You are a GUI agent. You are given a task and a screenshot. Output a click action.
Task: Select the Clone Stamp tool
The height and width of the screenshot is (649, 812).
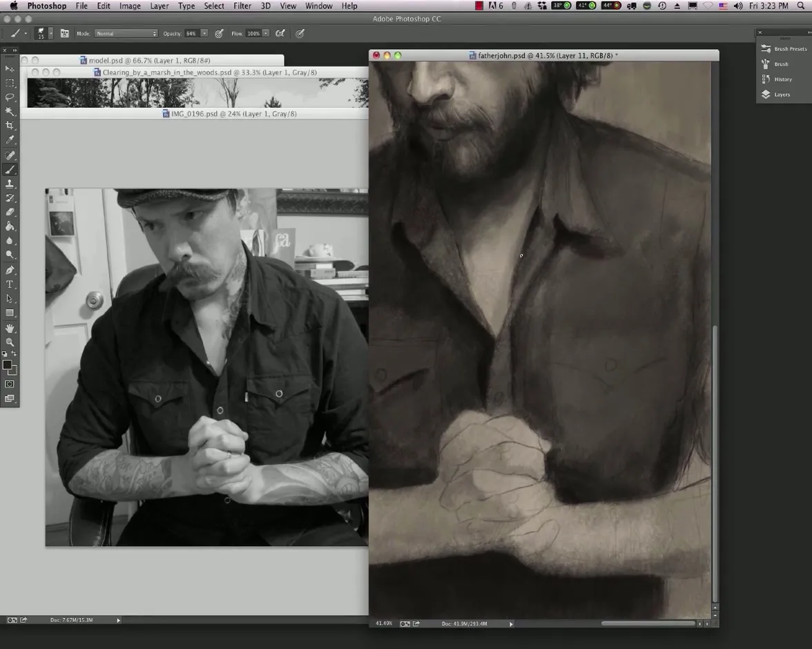[10, 184]
